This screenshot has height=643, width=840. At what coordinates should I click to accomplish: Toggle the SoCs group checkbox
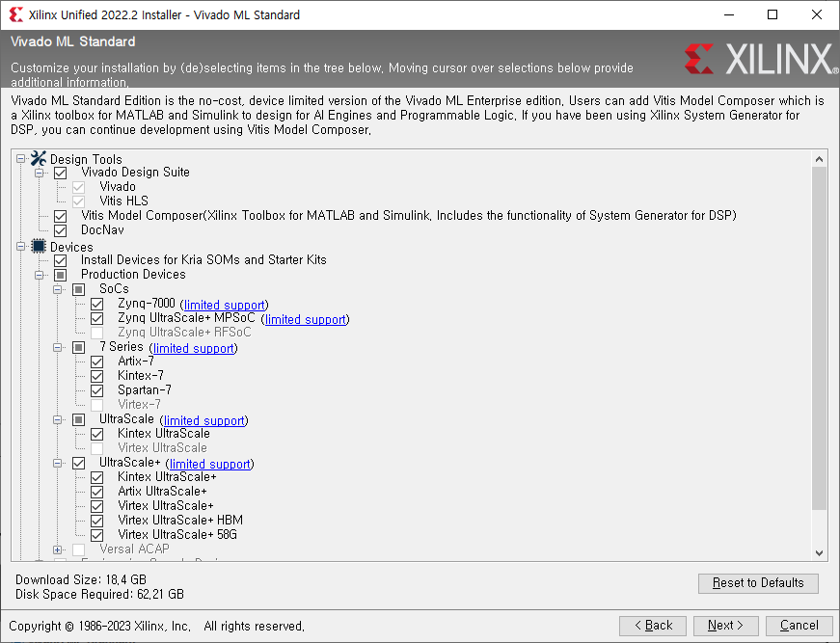tap(79, 289)
